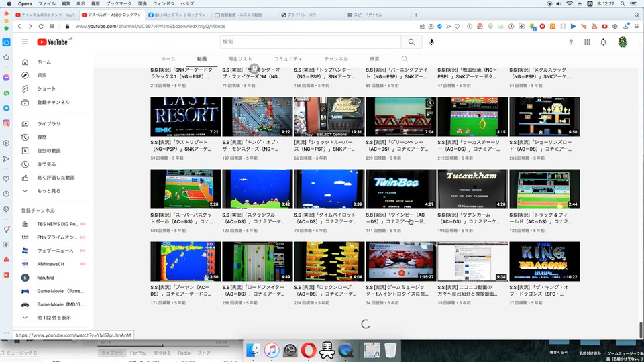The image size is (644, 362).
Task: Open Finder in the Dock
Action: 253,350
